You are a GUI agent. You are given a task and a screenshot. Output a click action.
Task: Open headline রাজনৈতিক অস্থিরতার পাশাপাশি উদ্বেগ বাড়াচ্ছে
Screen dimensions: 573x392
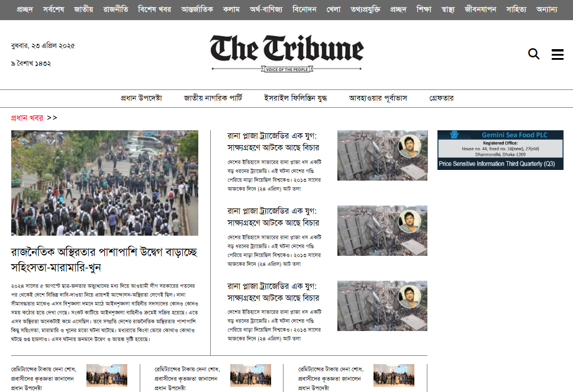tap(104, 259)
